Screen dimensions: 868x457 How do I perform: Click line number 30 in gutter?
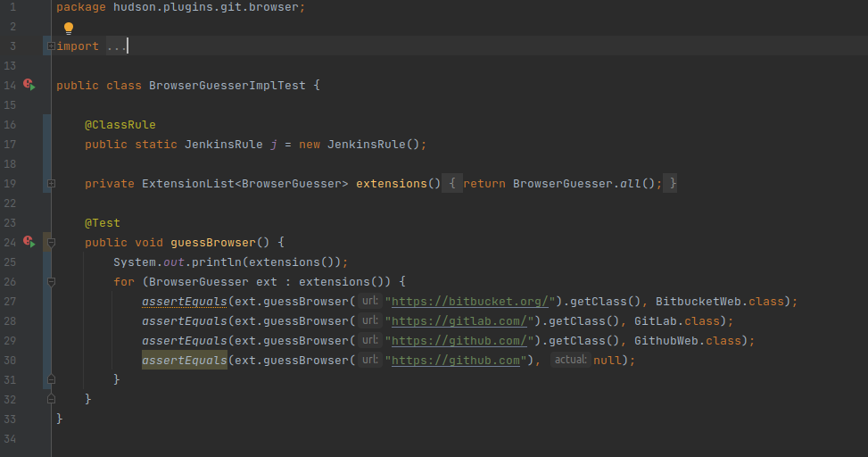point(10,361)
